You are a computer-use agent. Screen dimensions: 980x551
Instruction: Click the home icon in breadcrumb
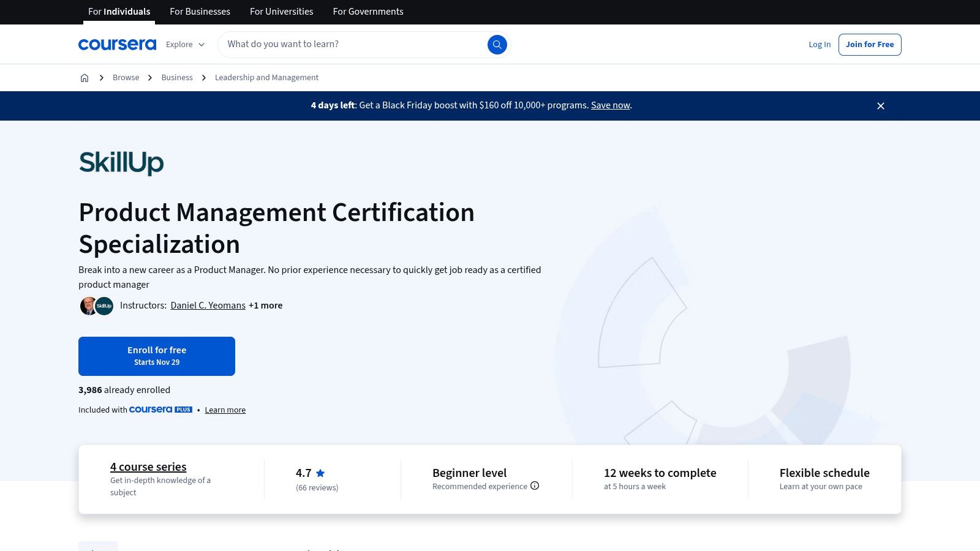click(x=85, y=77)
